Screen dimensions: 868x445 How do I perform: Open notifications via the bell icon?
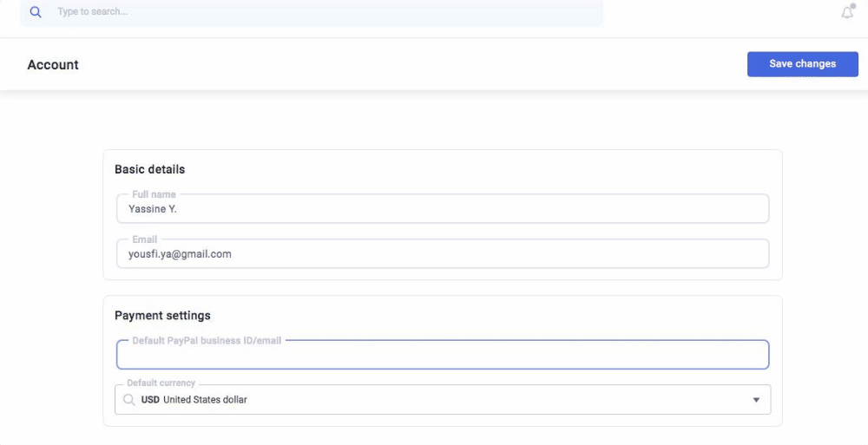pyautogui.click(x=847, y=13)
